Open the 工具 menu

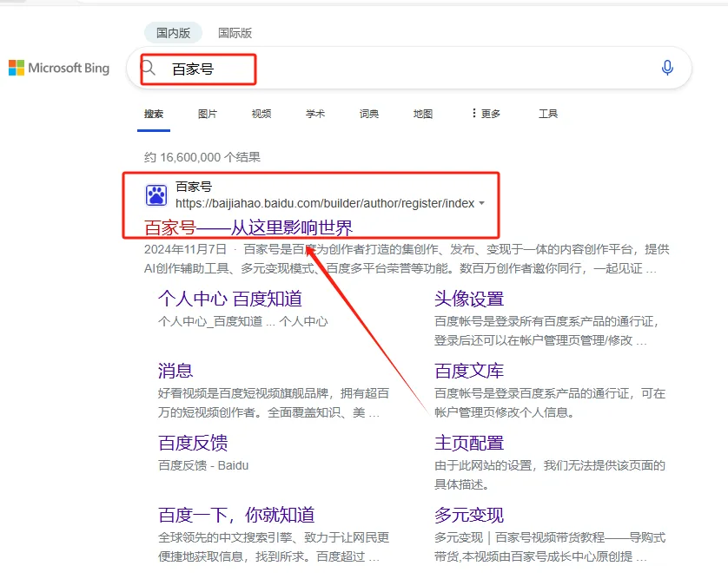click(548, 114)
